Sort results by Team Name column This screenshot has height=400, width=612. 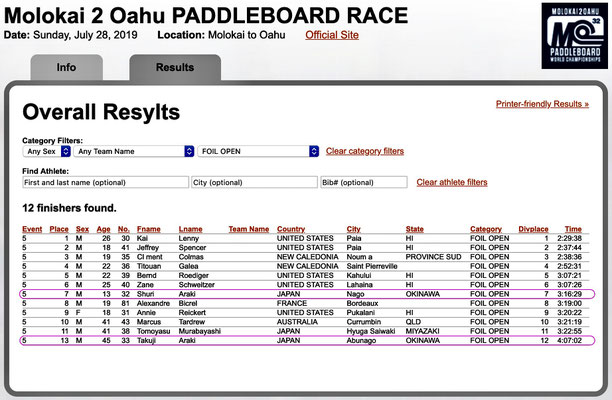pyautogui.click(x=249, y=229)
